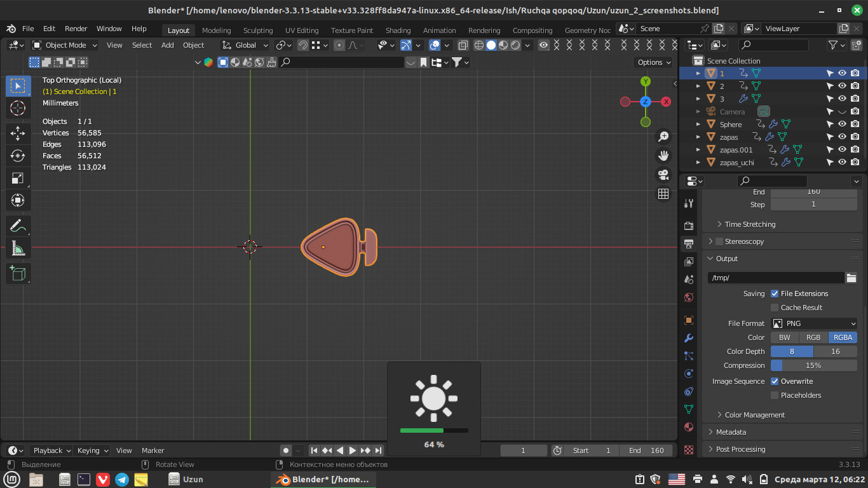This screenshot has height=488, width=868.
Task: Switch to the Sculpting workspace tab
Action: (x=258, y=30)
